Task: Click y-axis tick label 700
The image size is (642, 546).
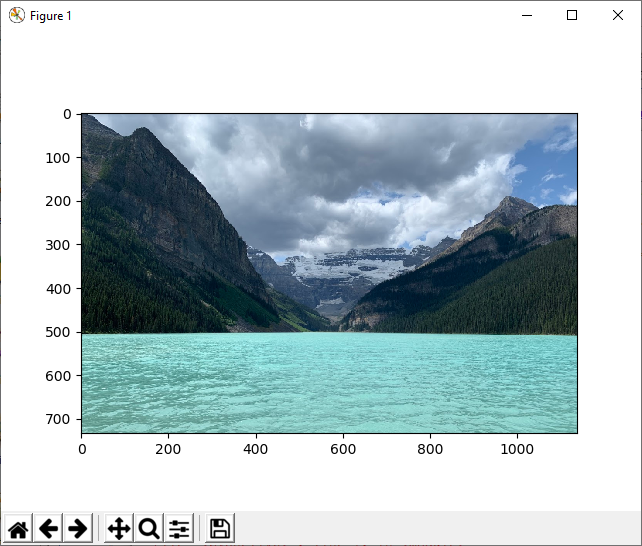Action: (x=58, y=420)
